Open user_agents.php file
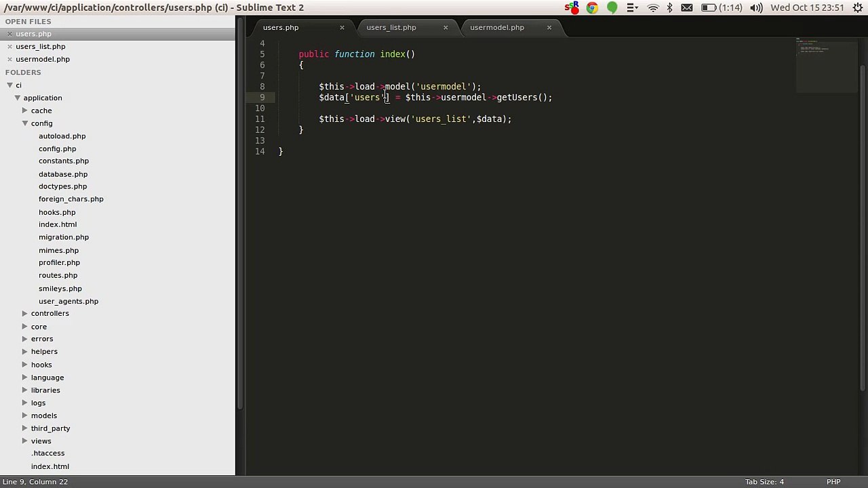 point(68,302)
